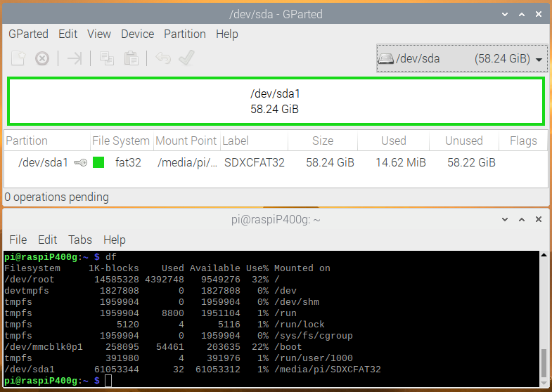Minimize the terminal window
Image resolution: width=552 pixels, height=392 pixels.
pyautogui.click(x=505, y=220)
